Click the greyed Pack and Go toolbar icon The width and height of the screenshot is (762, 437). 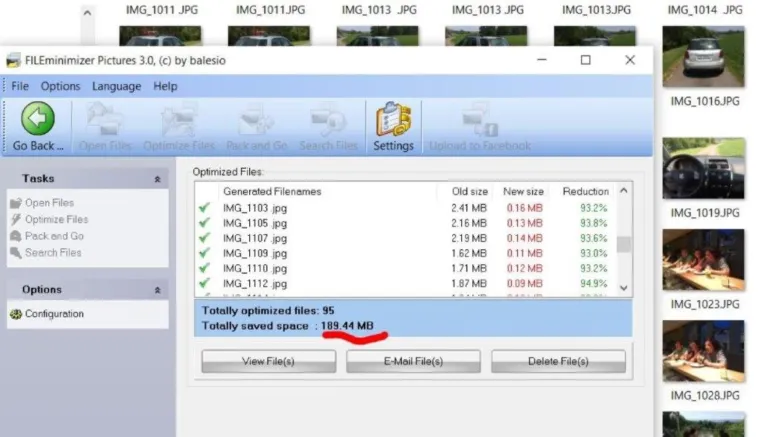(257, 119)
